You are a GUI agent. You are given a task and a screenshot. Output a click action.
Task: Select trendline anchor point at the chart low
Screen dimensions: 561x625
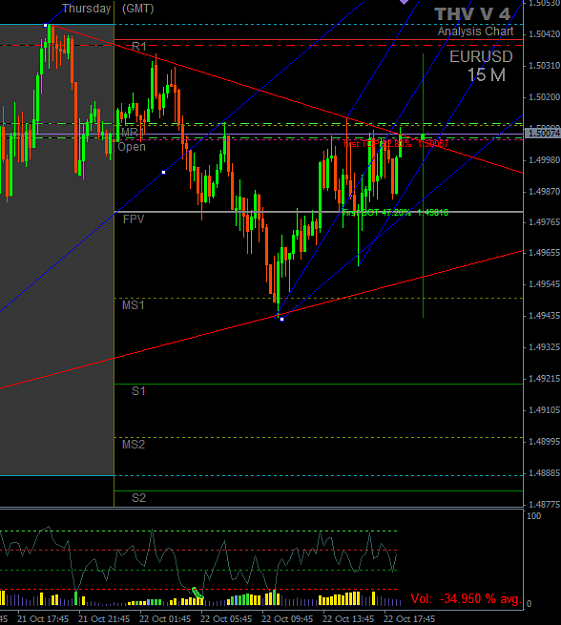(282, 319)
